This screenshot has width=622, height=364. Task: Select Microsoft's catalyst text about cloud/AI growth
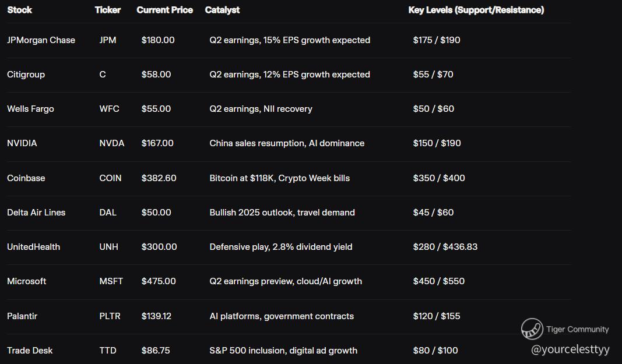(286, 281)
